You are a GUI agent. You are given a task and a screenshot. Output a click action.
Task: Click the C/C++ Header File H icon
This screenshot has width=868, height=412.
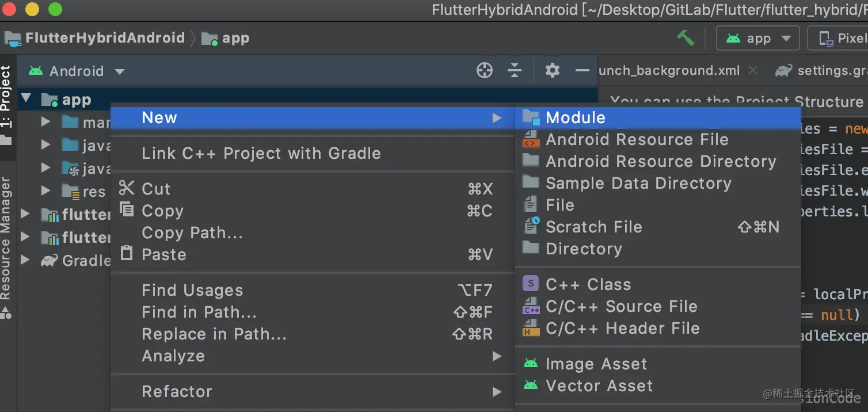click(531, 328)
